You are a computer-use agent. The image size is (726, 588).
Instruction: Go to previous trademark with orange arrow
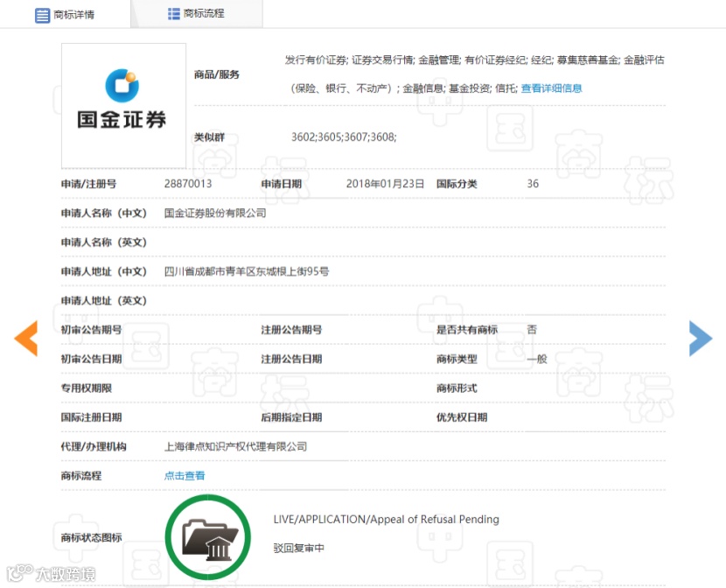point(26,338)
